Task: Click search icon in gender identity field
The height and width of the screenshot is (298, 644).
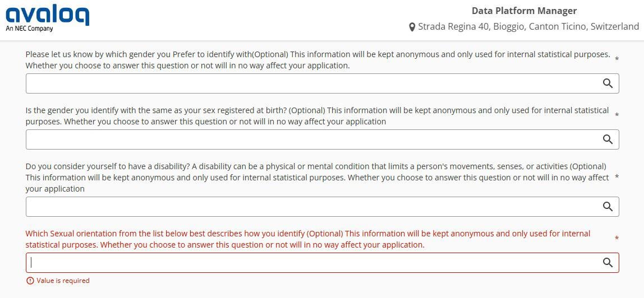Action: pyautogui.click(x=608, y=83)
